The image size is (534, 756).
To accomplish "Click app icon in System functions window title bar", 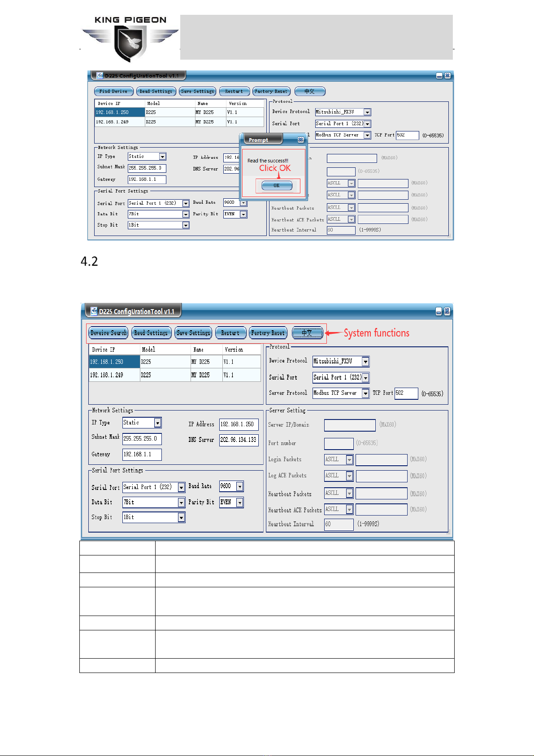I will [x=94, y=311].
